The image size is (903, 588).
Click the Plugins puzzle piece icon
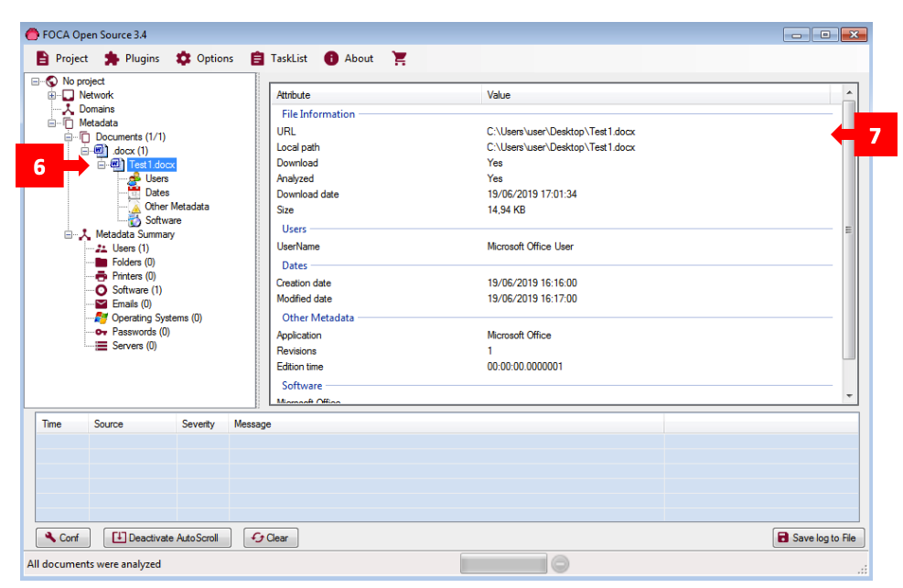[112, 59]
